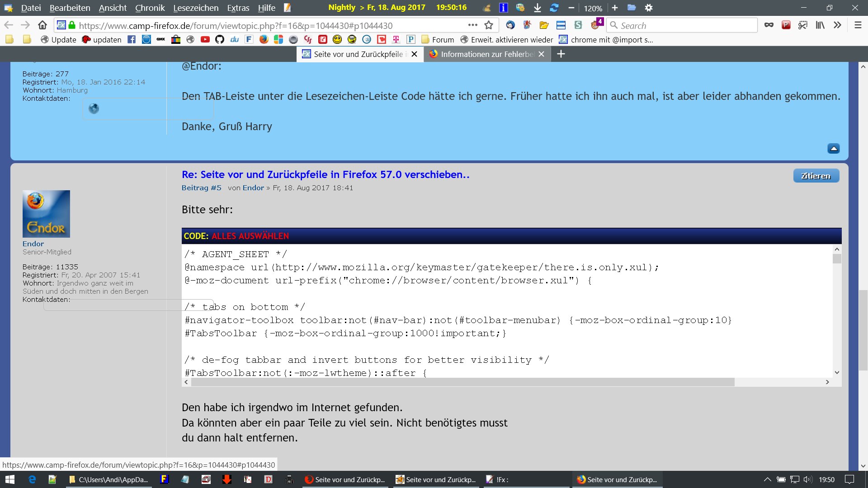Click the screenshot scissors icon

[802, 25]
